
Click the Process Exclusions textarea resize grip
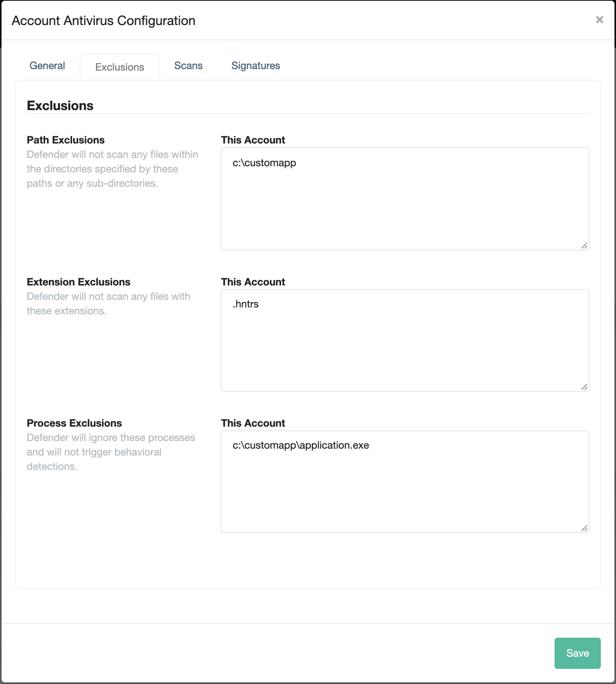pyautogui.click(x=585, y=528)
